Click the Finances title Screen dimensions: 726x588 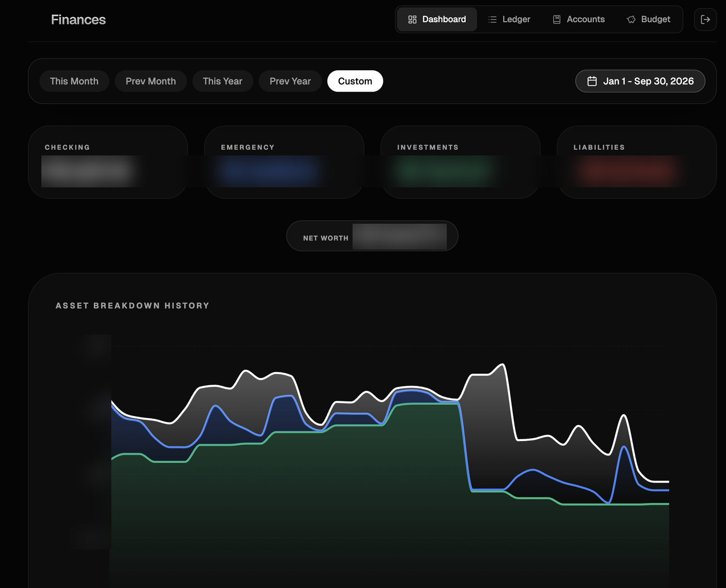coord(78,20)
